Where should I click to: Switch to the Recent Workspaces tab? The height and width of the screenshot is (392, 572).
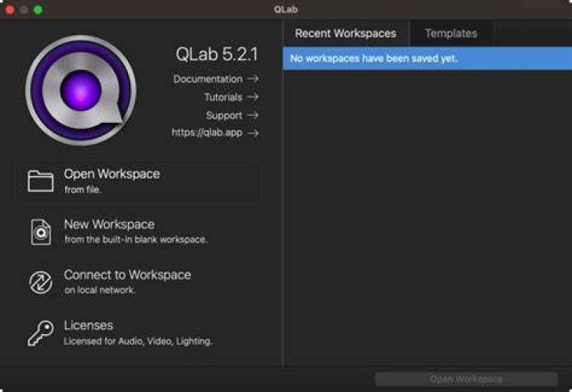pos(346,33)
